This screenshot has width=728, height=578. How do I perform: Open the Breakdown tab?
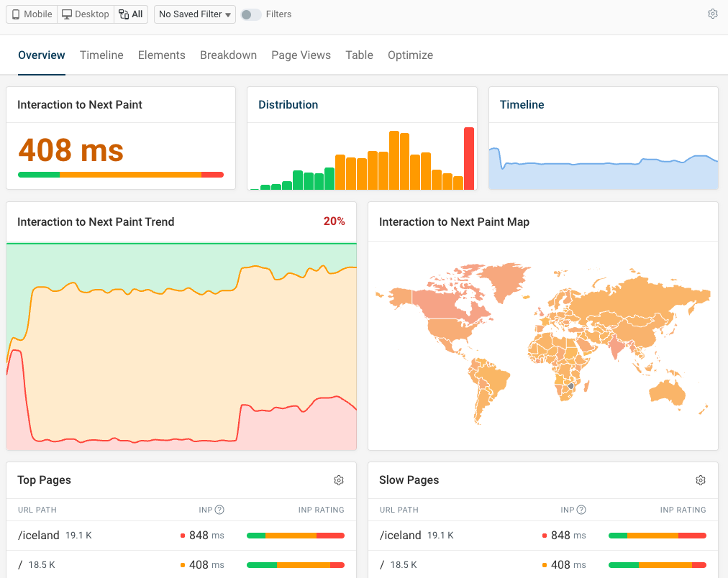228,55
